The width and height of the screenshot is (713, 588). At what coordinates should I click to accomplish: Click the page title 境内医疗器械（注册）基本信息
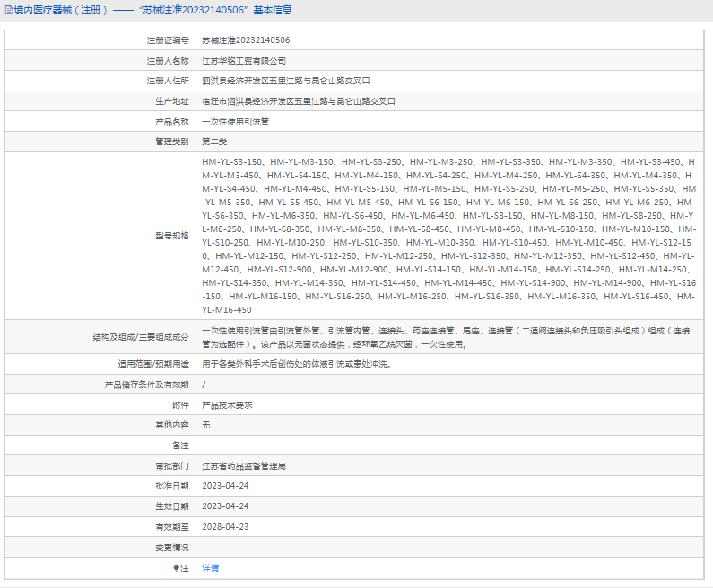[x=152, y=10]
